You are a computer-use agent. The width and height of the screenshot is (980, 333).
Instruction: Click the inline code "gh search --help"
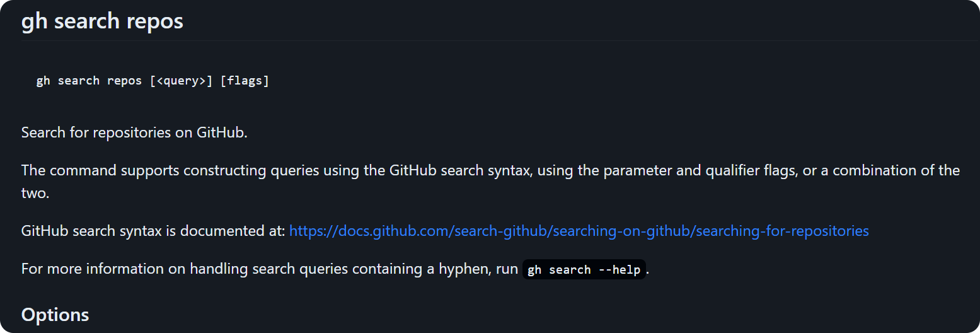(x=584, y=270)
